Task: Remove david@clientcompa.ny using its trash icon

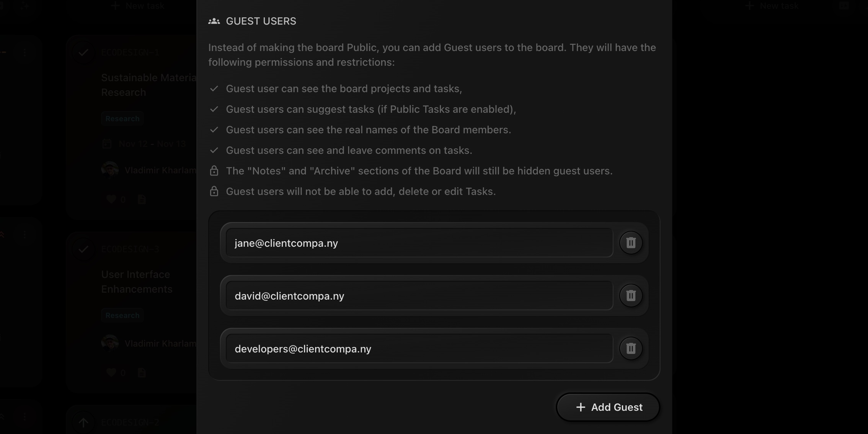Action: [631, 295]
